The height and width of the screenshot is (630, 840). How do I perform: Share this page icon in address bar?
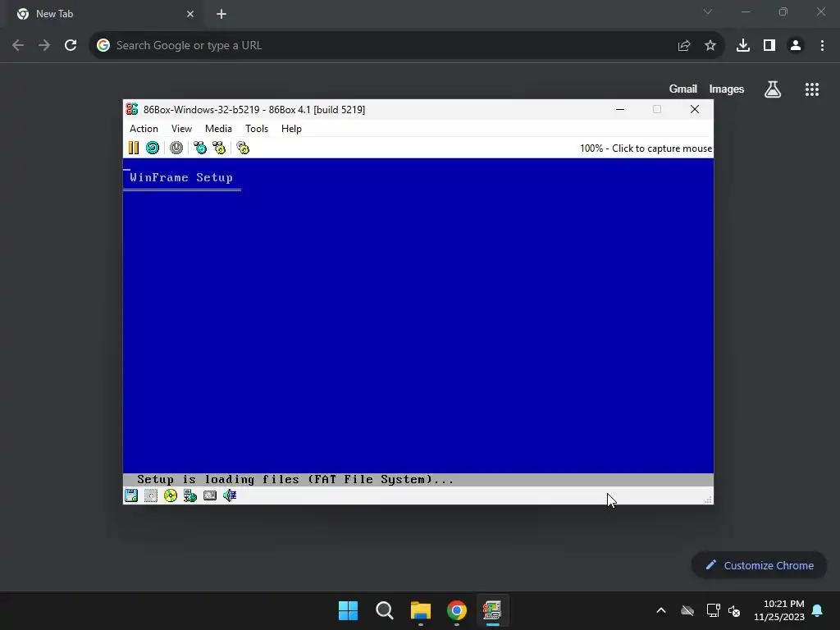coord(684,46)
